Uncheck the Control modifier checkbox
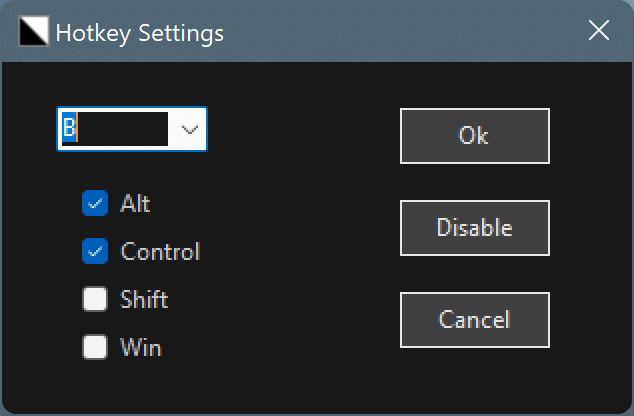 95,252
